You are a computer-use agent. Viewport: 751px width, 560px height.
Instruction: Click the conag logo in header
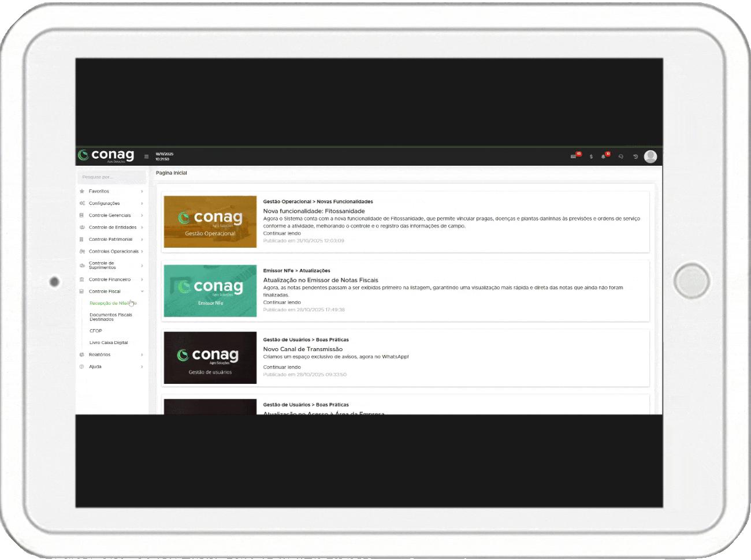pyautogui.click(x=106, y=155)
